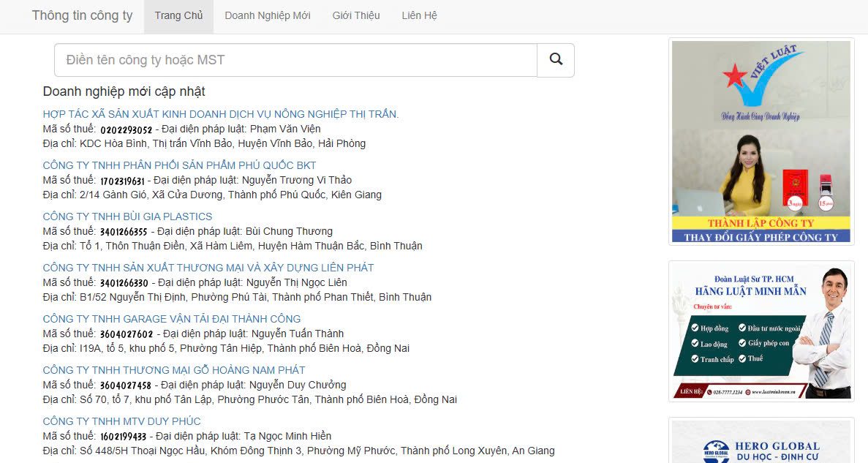The image size is (868, 463).
Task: View Công Ty TNHH Bùi Gia Plastics
Action: point(127,217)
